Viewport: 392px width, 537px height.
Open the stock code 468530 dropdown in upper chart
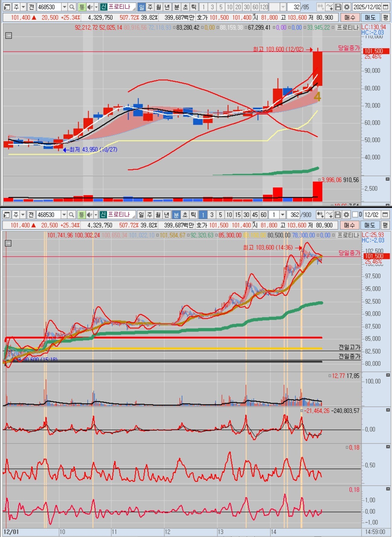[x=64, y=7]
